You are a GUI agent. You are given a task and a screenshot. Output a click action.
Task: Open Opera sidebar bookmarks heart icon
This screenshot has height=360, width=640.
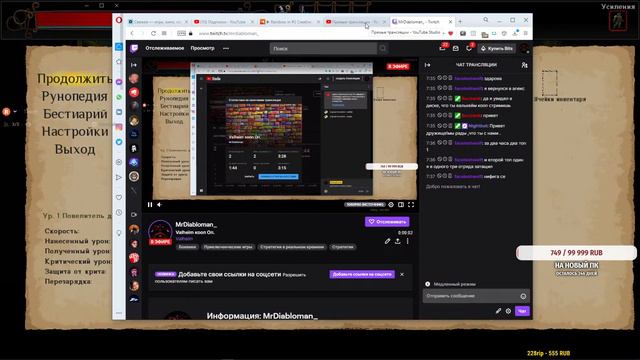[x=119, y=198]
